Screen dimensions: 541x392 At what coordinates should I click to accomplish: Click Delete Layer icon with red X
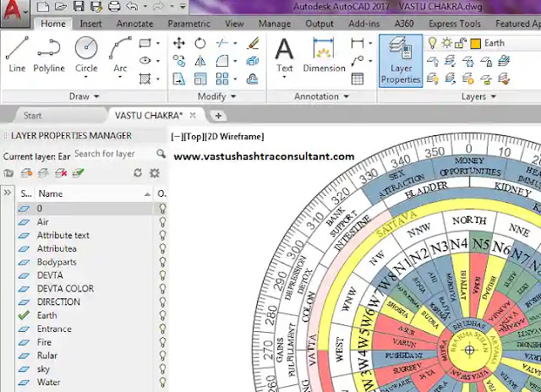pyautogui.click(x=61, y=172)
